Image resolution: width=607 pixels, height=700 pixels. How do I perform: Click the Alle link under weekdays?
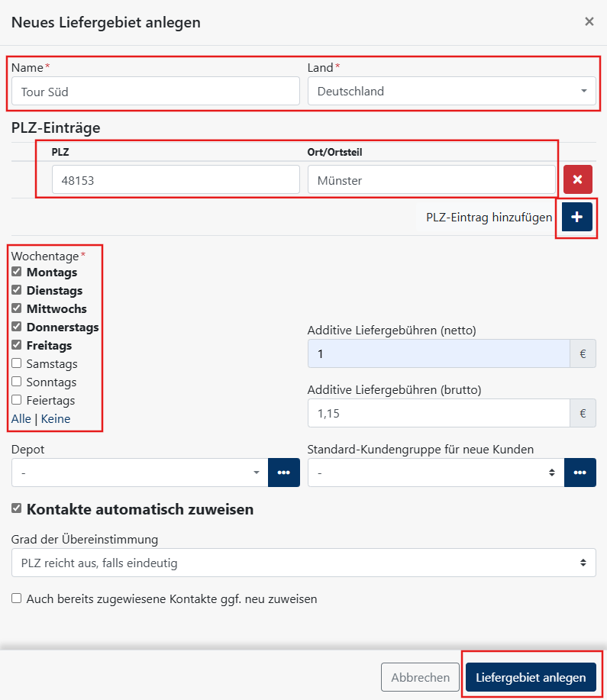(21, 419)
